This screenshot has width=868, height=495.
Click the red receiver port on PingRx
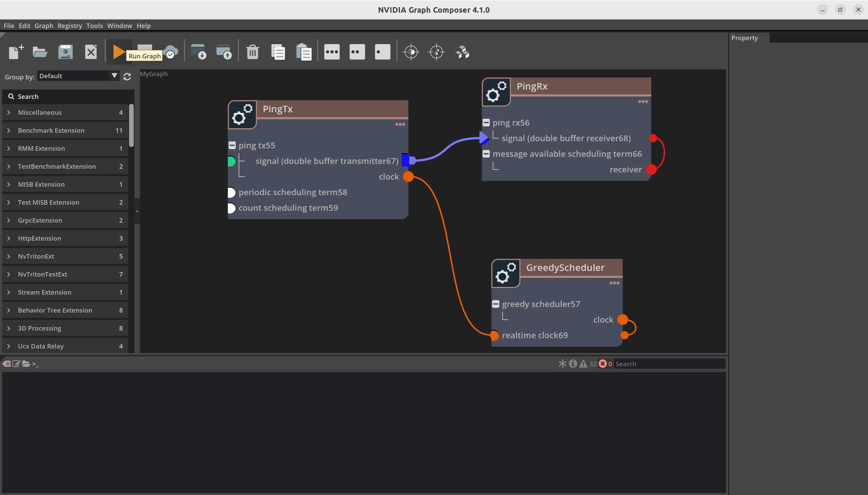(x=651, y=169)
